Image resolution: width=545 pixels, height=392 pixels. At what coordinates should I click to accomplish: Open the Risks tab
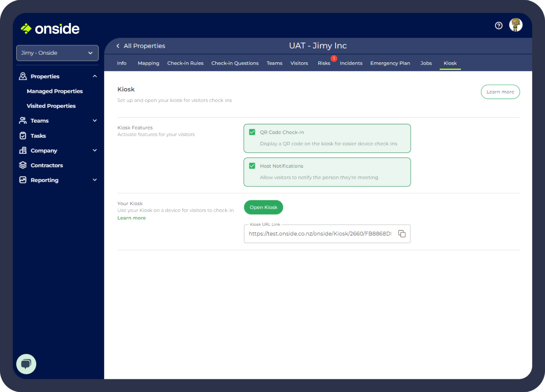324,63
